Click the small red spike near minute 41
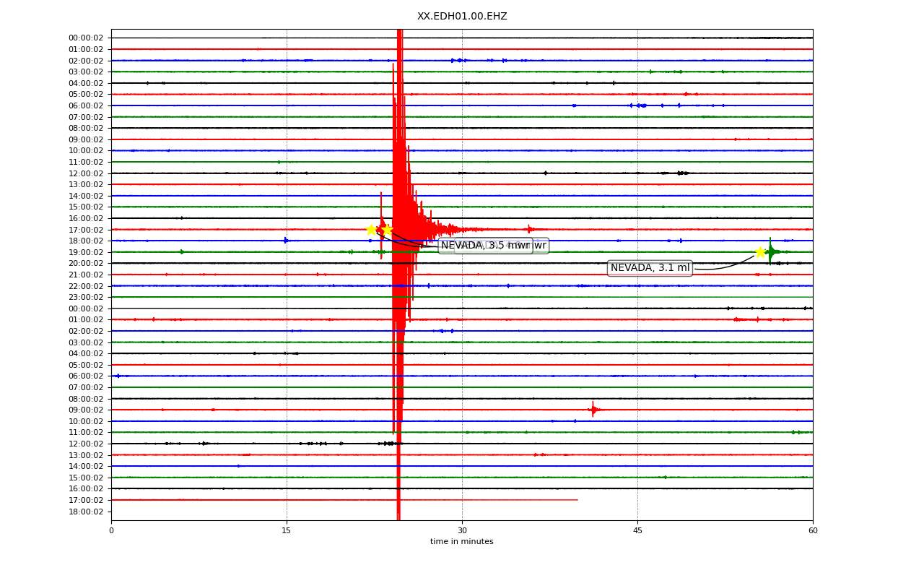The height and width of the screenshot is (578, 924). pos(593,410)
